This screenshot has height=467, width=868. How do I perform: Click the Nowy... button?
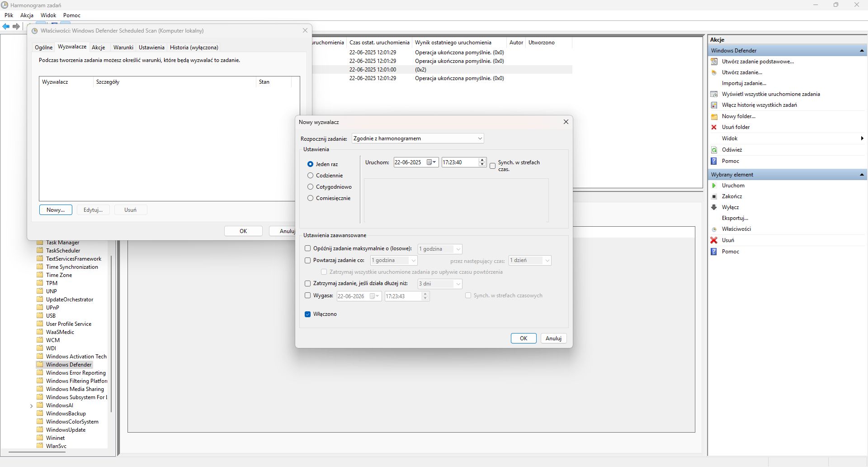56,210
